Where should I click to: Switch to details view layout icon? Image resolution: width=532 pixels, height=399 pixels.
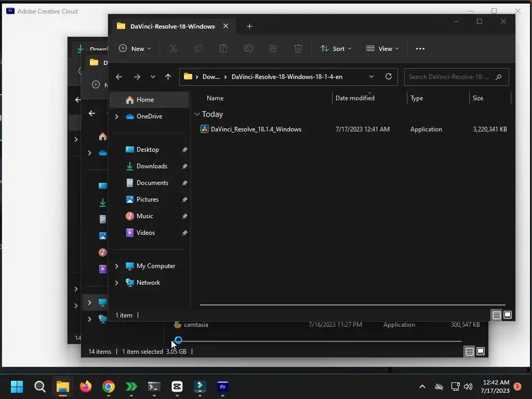pyautogui.click(x=496, y=315)
